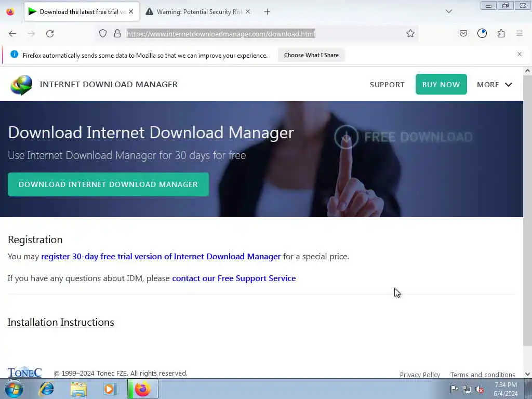
Task: Open the Installation Instructions link
Action: (61, 322)
